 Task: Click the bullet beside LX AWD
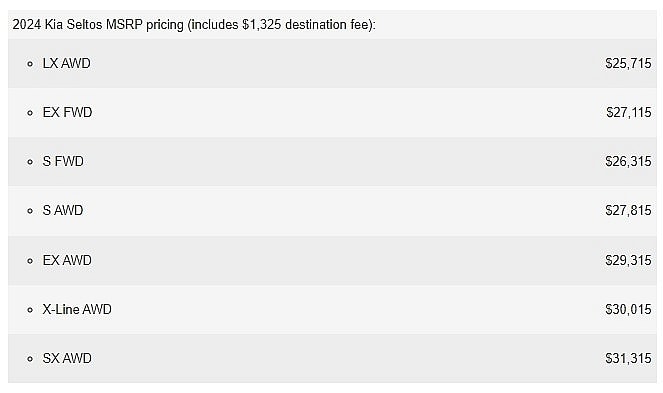pos(30,64)
